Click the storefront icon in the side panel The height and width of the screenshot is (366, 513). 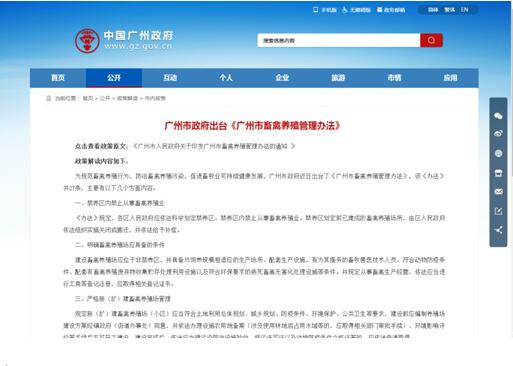[498, 173]
